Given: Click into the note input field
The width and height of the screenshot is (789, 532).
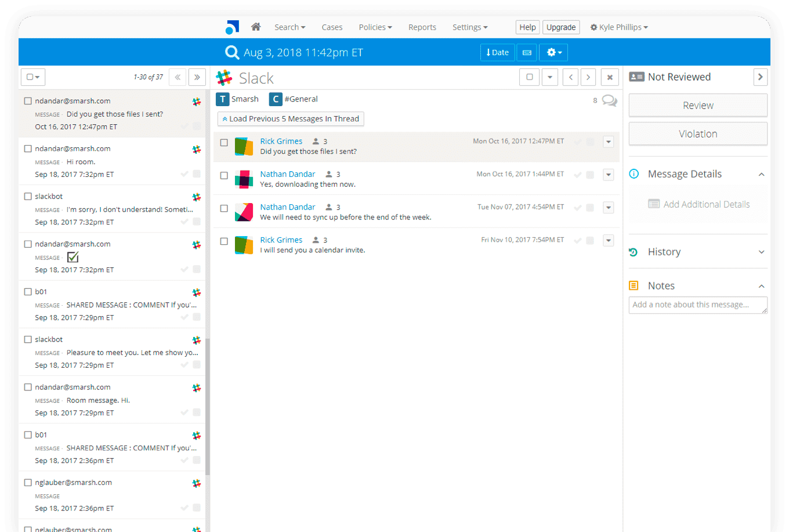Looking at the screenshot, I should [698, 305].
